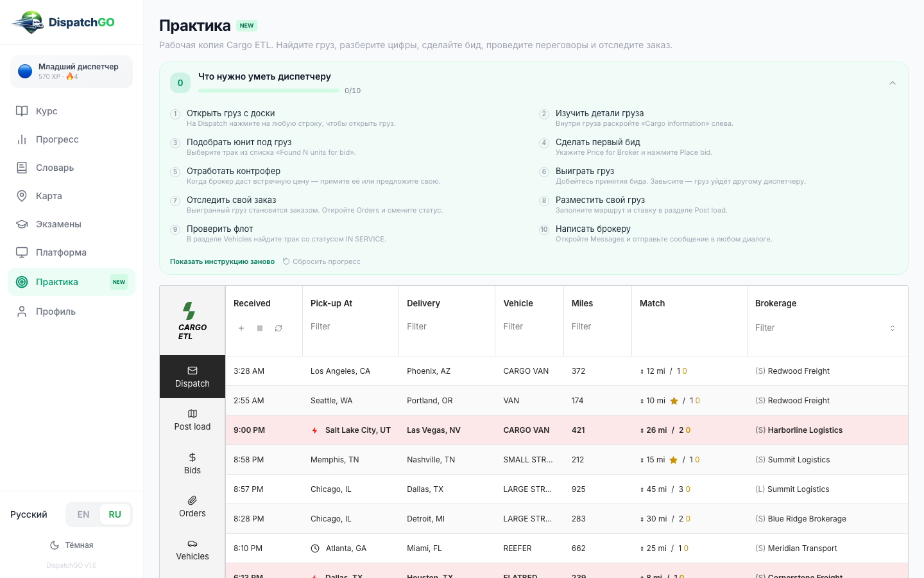Open the Bids dollar icon section
Viewport: 924px width, 578px height.
click(193, 463)
